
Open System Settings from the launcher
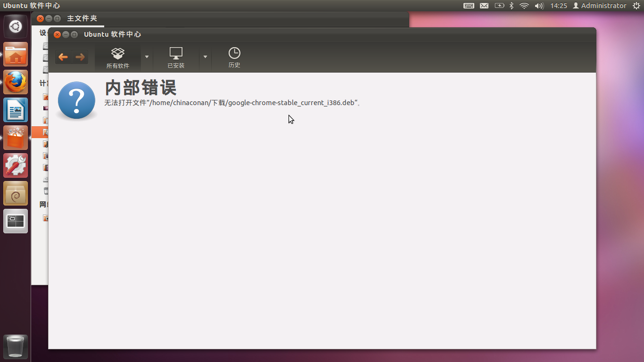pyautogui.click(x=16, y=165)
